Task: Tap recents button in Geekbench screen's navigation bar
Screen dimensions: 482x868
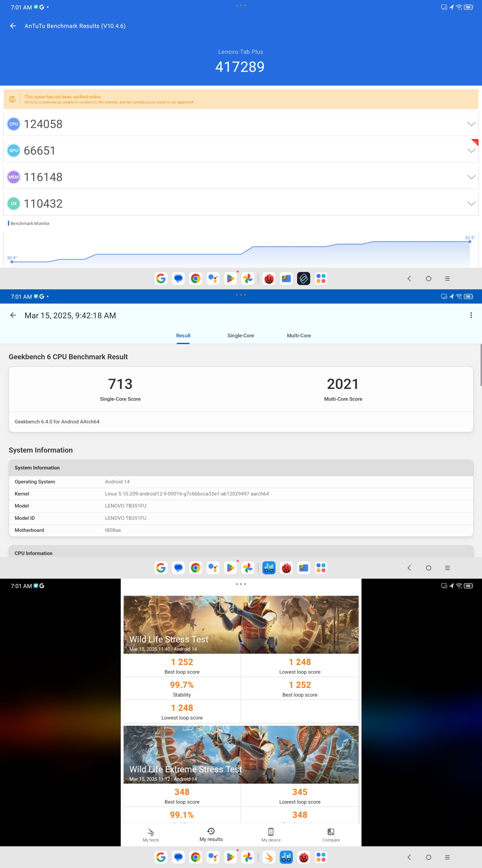Action: coord(447,568)
